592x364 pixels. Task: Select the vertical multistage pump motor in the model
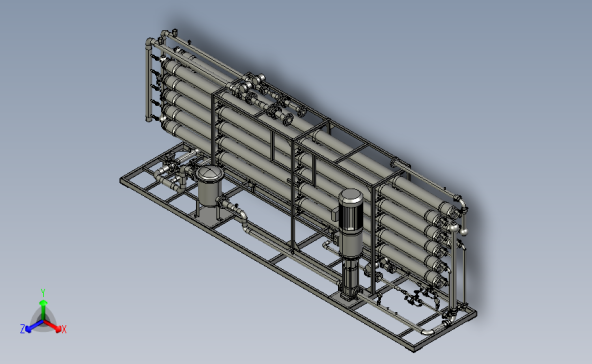[x=350, y=210]
